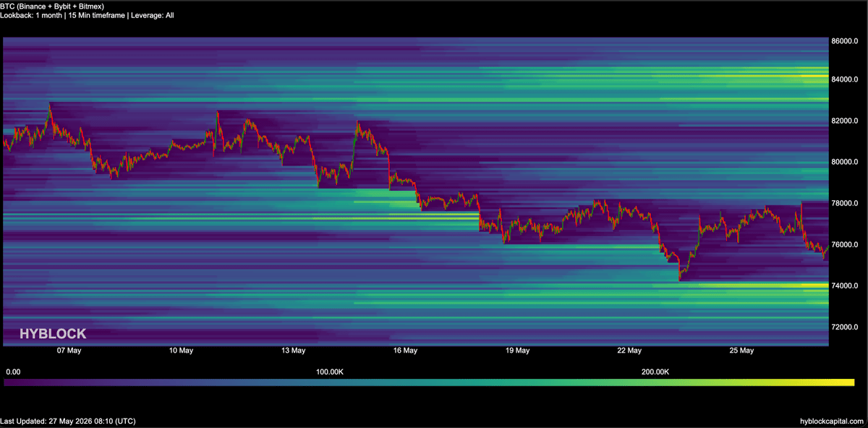Click the HYBLOCK watermark logo

click(53, 333)
